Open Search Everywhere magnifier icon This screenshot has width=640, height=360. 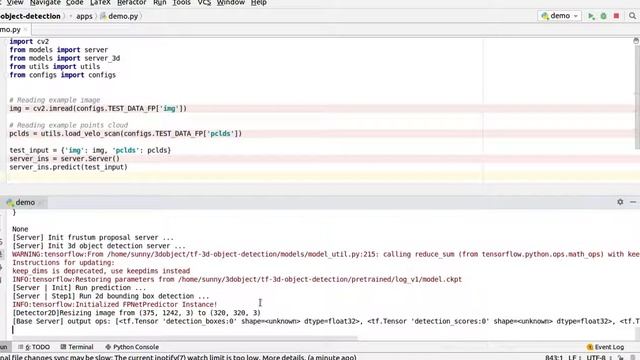coord(632,16)
